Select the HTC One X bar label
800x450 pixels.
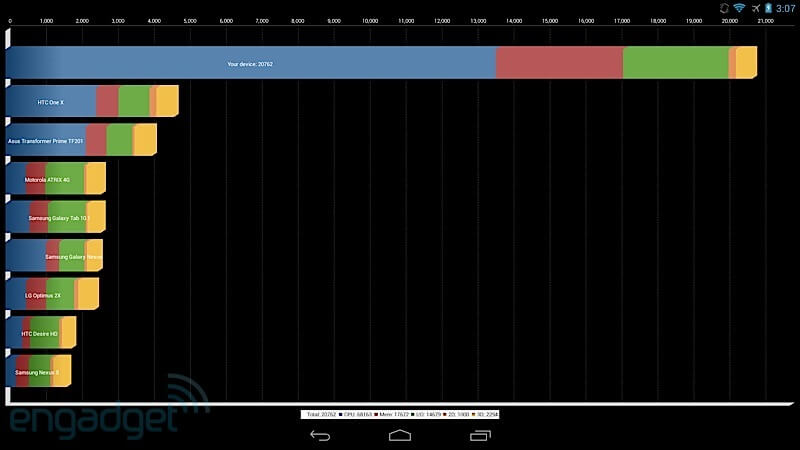click(x=51, y=103)
